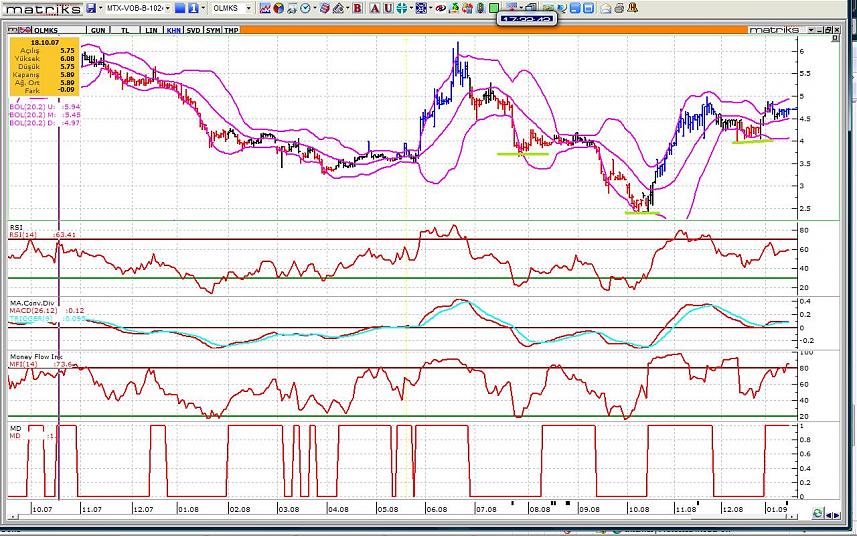Select the KHN tab

[174, 30]
